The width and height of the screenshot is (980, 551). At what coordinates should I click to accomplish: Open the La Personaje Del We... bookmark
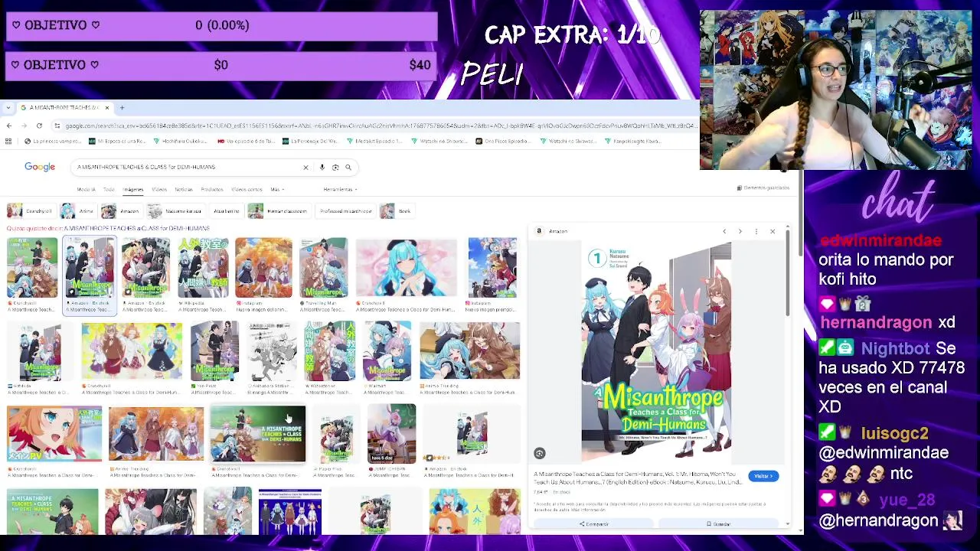coord(310,141)
